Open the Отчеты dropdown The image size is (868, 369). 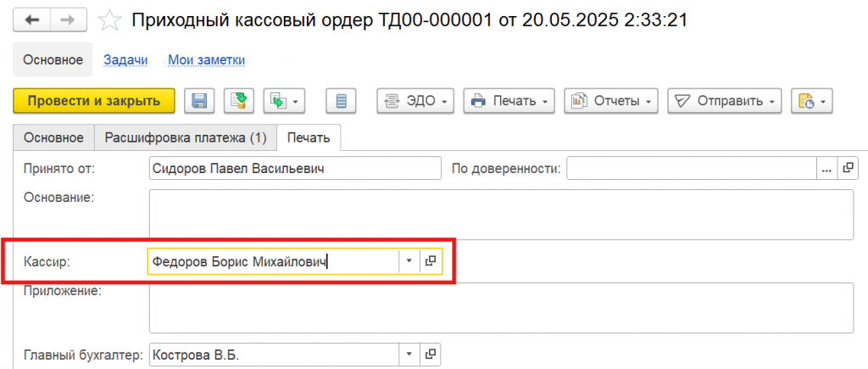pyautogui.click(x=611, y=101)
